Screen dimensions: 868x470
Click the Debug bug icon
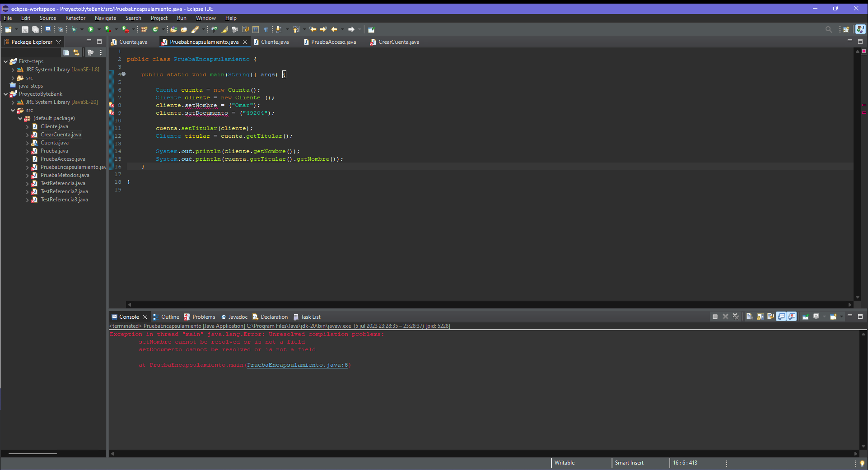click(74, 29)
